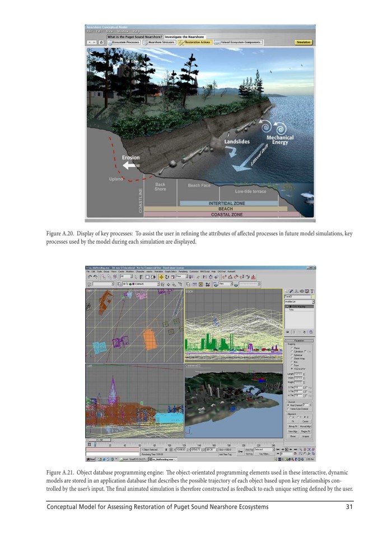
Task: Activate the Select and Move tool
Action: click(x=161, y=277)
